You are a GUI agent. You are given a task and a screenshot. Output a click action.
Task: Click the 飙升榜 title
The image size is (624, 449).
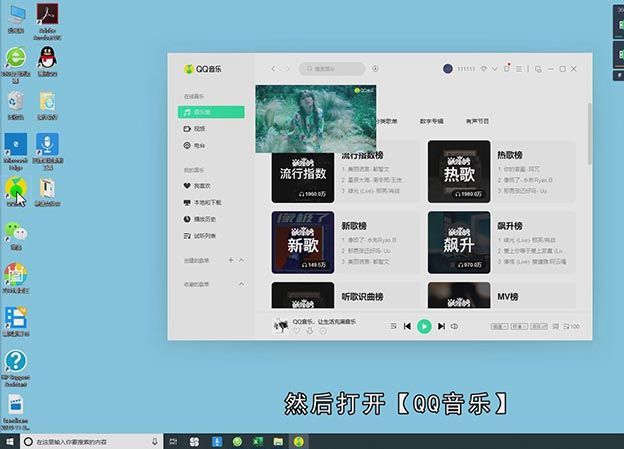[510, 226]
